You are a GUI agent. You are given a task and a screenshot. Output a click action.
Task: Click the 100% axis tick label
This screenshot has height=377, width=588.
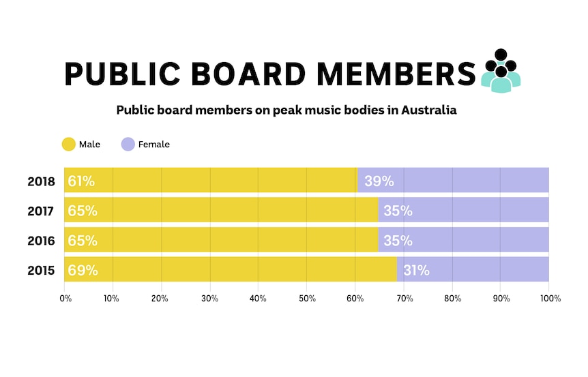click(x=550, y=299)
